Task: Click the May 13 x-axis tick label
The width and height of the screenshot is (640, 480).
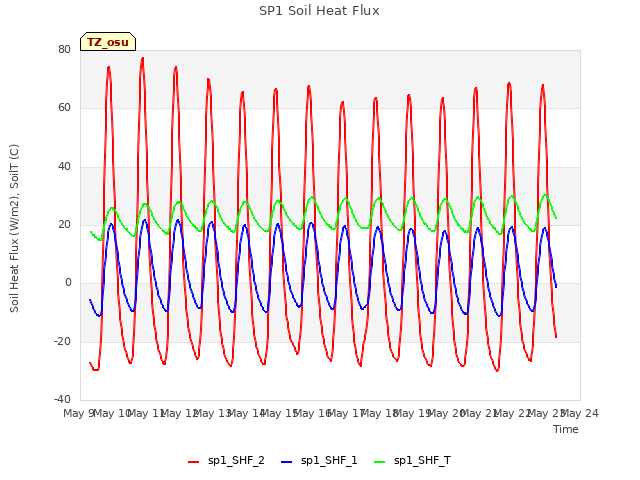Action: pos(212,413)
